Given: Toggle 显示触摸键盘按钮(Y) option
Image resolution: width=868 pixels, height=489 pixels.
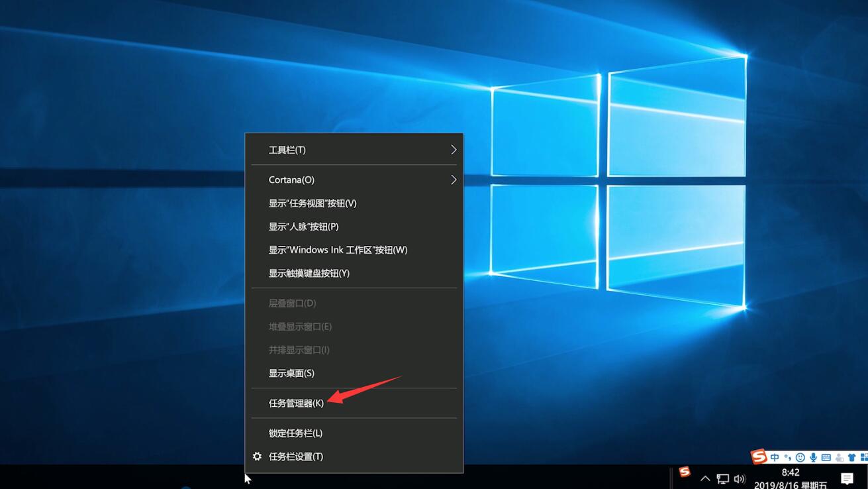Looking at the screenshot, I should (x=354, y=273).
